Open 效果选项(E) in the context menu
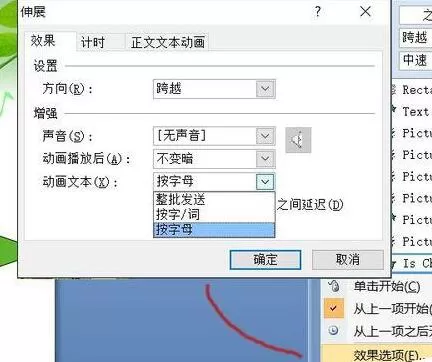432x362 pixels. 377,354
